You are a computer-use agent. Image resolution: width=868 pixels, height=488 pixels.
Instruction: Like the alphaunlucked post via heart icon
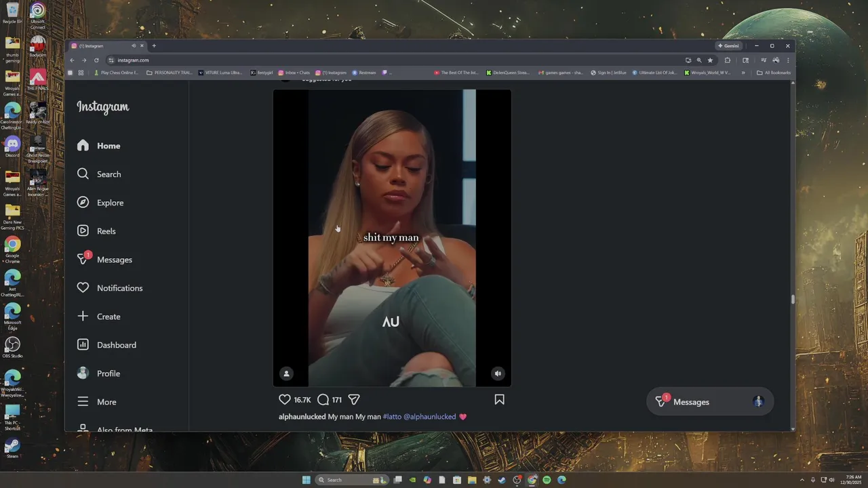pos(285,400)
